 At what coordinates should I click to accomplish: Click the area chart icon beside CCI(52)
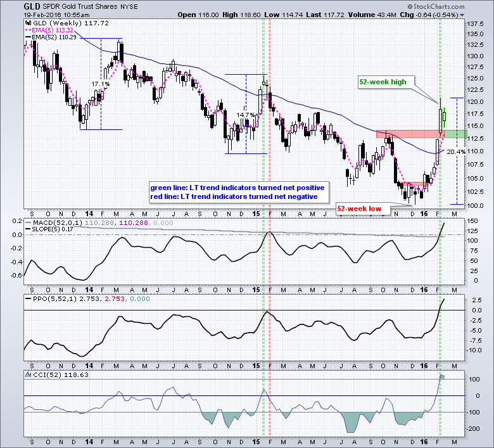click(28, 375)
